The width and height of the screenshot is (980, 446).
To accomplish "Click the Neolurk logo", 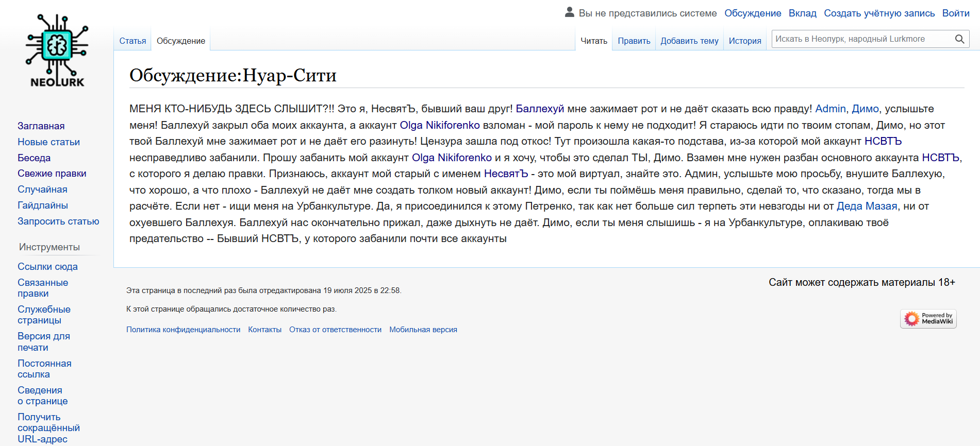I will pos(57,50).
